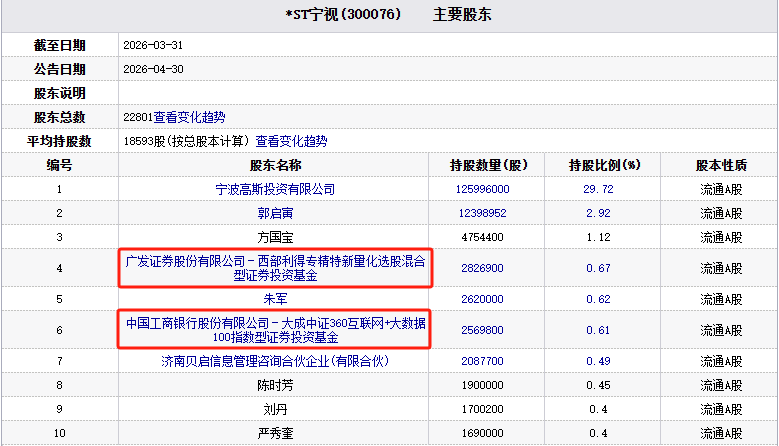Click 流通A股 in 宁波高斯投资 row
Viewport: 779px width, 446px height.
[x=721, y=189]
